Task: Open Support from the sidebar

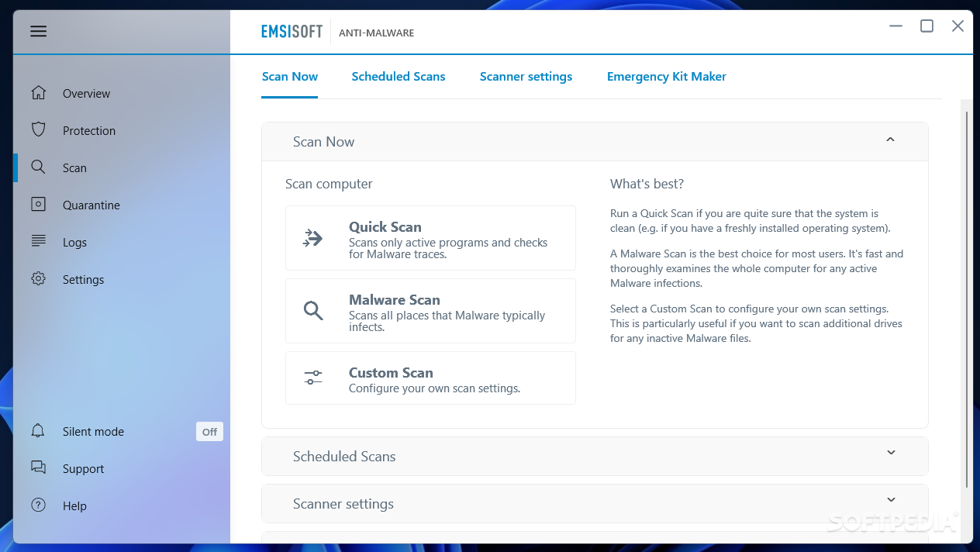Action: click(x=122, y=468)
